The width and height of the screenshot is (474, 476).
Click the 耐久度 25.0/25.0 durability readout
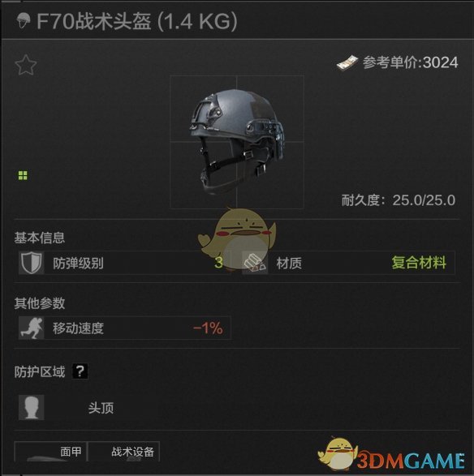point(399,200)
